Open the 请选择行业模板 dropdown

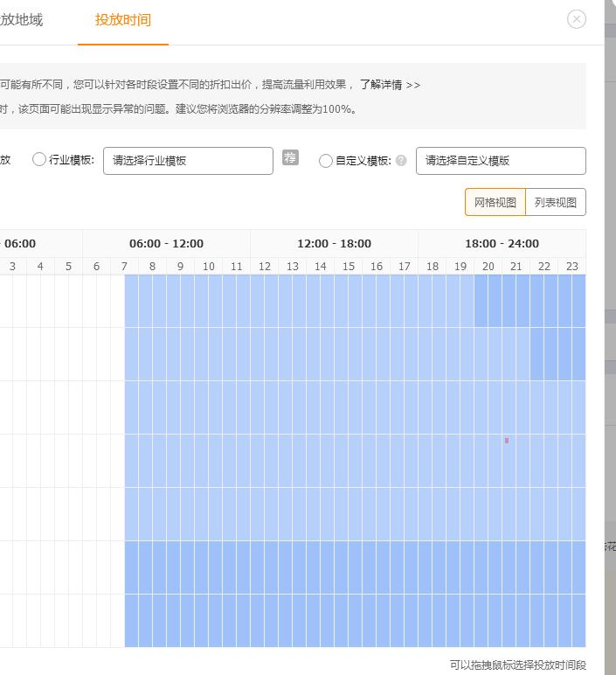[188, 161]
